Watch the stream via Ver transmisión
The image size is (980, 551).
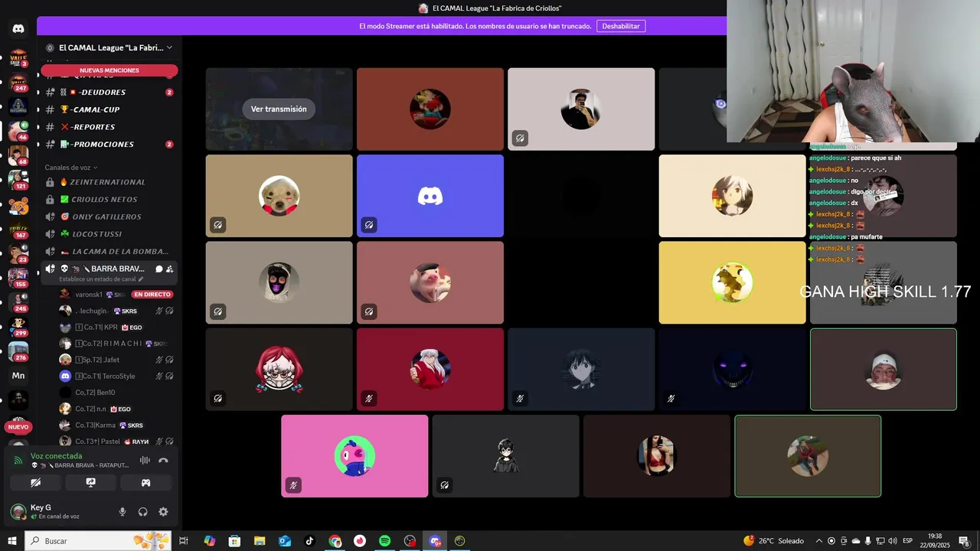(279, 109)
